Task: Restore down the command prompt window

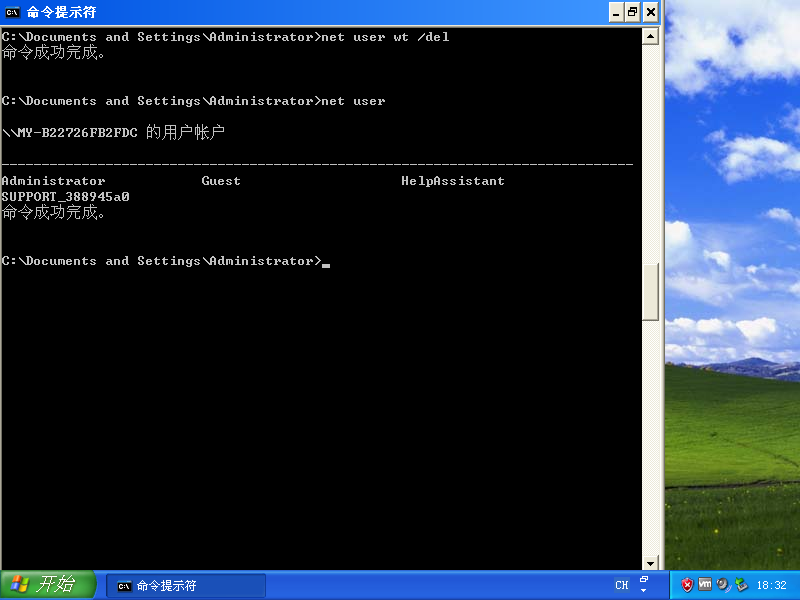Action: pos(633,12)
